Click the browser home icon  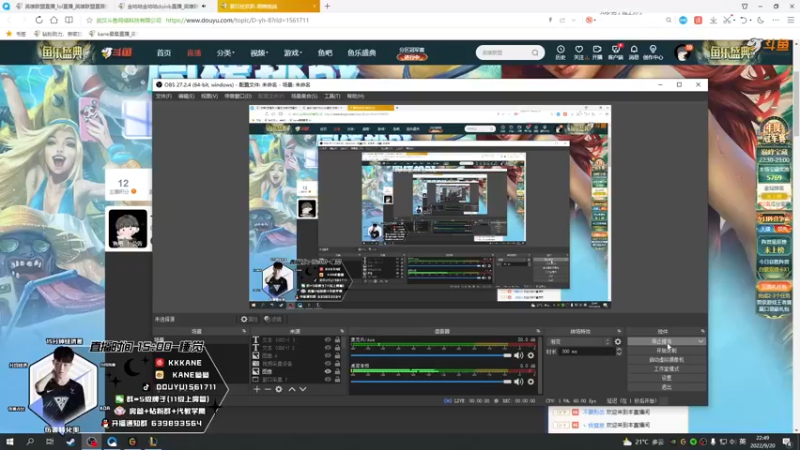click(x=54, y=20)
